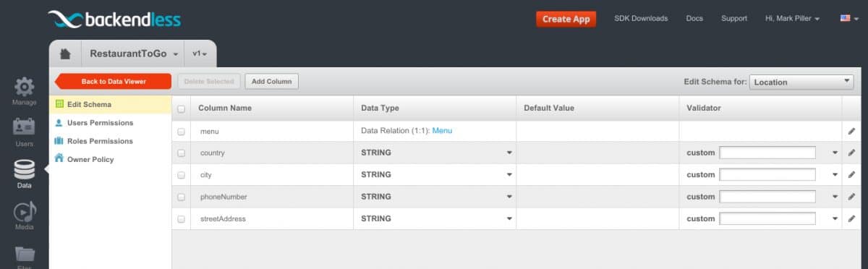Follow the Menu relation link

442,131
